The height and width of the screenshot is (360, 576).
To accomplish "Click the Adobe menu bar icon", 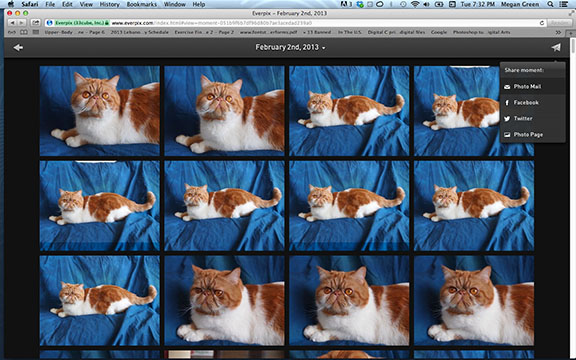I will [x=345, y=4].
